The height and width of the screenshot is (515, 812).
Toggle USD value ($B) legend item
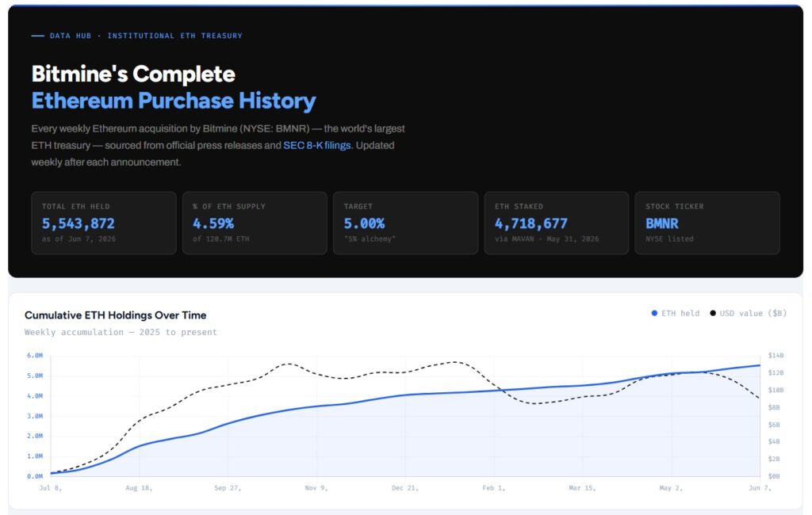749,313
